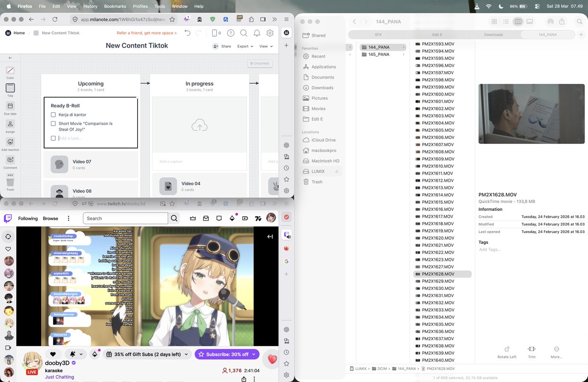
Task: Click Finder Share toolbar icon
Action: coord(562,22)
